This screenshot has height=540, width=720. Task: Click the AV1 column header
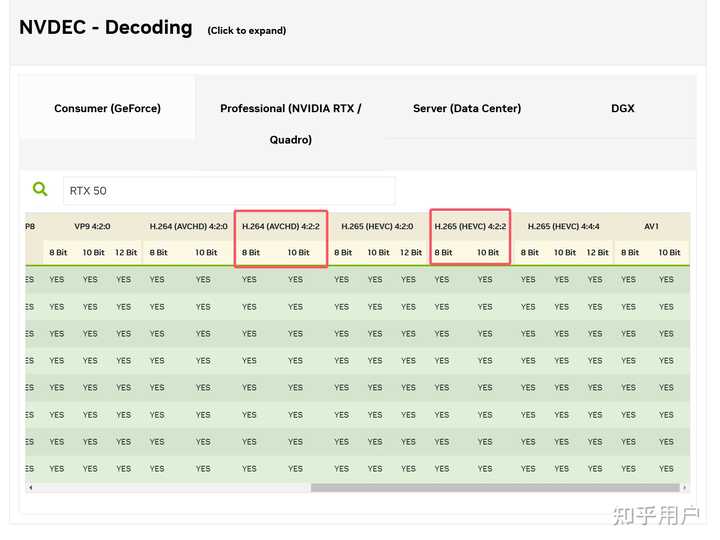pyautogui.click(x=651, y=226)
